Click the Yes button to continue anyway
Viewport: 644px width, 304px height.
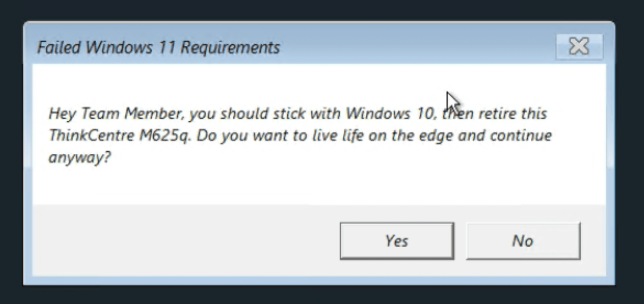click(397, 241)
